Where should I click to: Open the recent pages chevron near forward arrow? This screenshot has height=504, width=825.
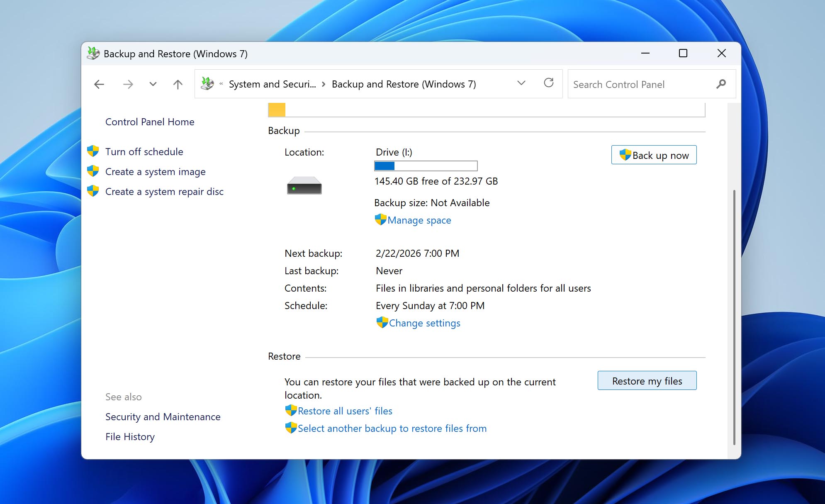(153, 84)
